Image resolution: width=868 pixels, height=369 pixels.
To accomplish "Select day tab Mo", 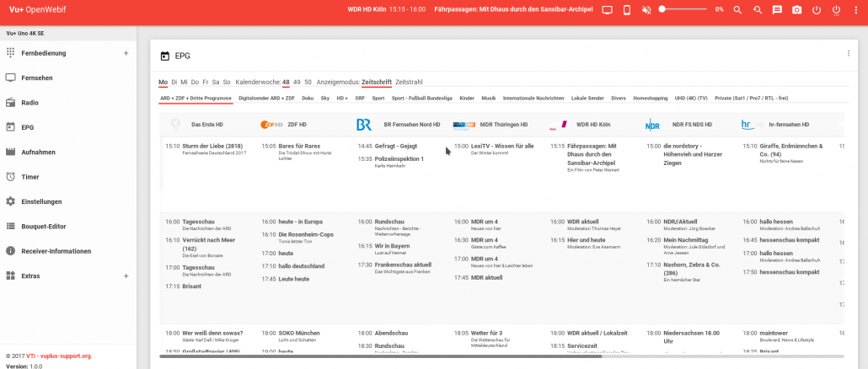I will (x=163, y=83).
